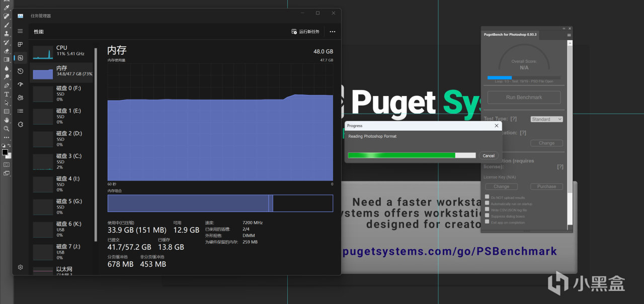Select the Rectangle shape tool
Image resolution: width=644 pixels, height=304 pixels.
[7, 111]
